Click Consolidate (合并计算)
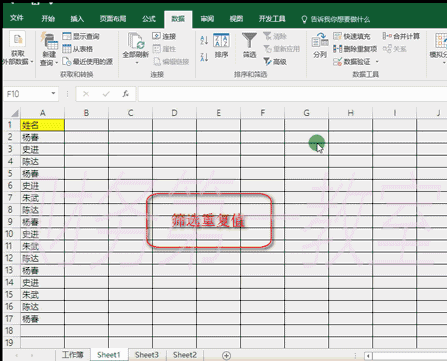 (401, 36)
